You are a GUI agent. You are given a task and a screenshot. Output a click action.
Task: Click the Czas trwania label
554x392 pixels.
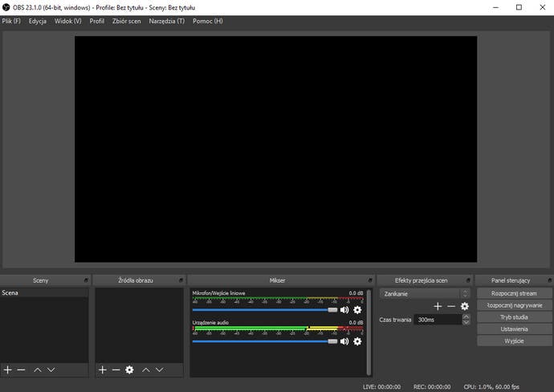click(x=395, y=320)
